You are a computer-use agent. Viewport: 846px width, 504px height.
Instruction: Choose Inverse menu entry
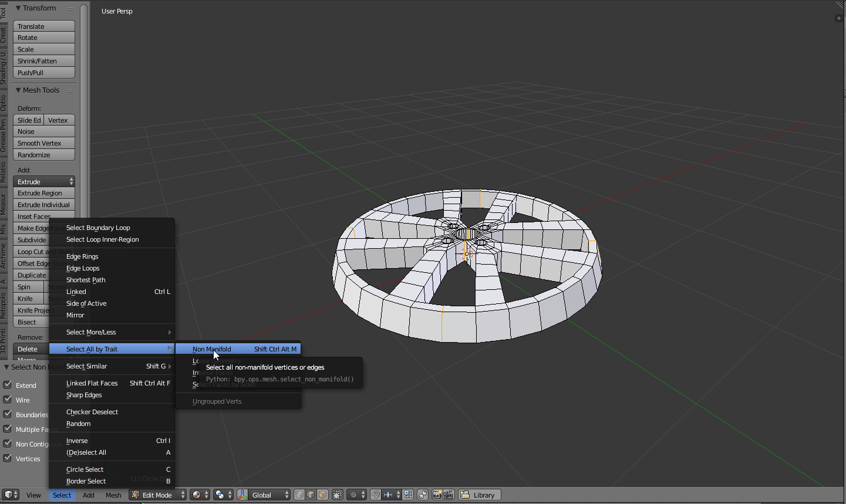(112, 441)
